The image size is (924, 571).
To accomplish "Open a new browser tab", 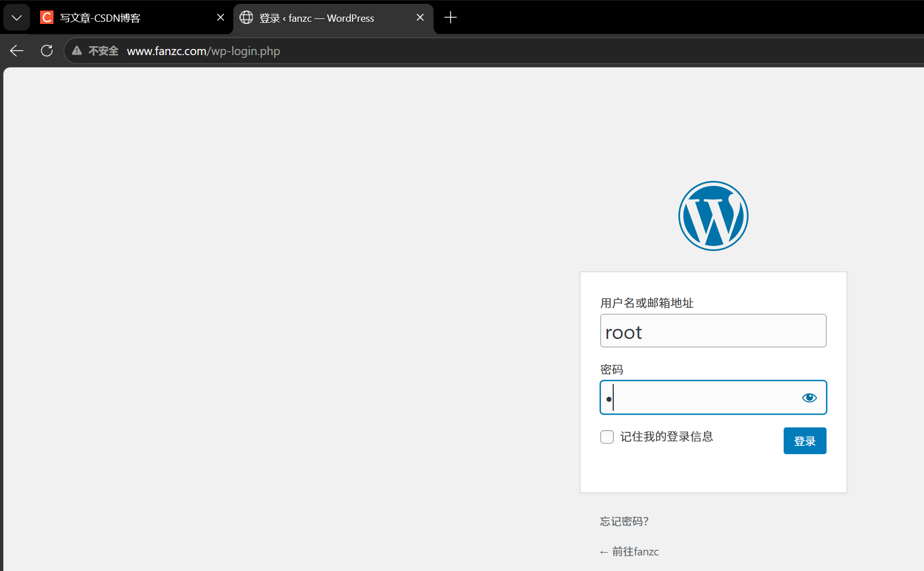I will 451,18.
